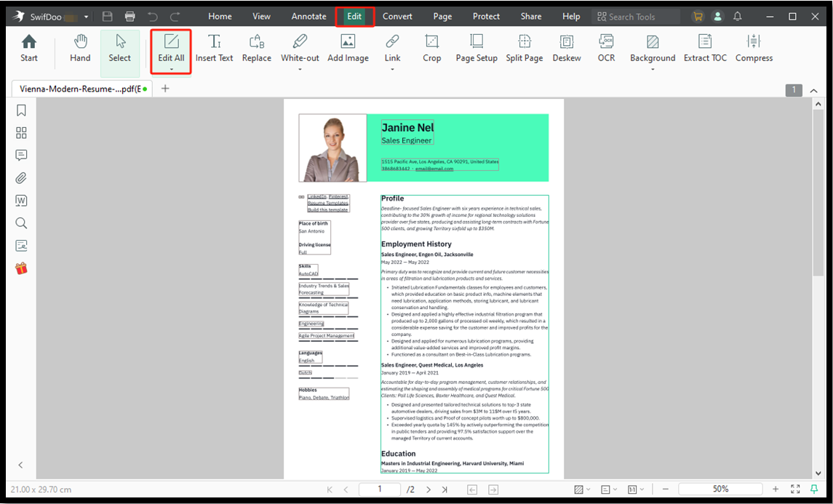833x504 pixels.
Task: Open the Bookmarks panel
Action: tap(20, 110)
